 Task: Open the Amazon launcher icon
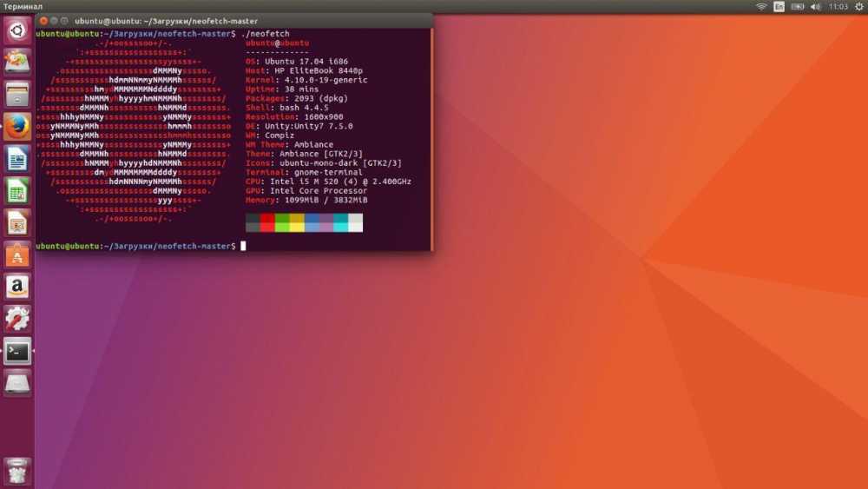coord(17,287)
